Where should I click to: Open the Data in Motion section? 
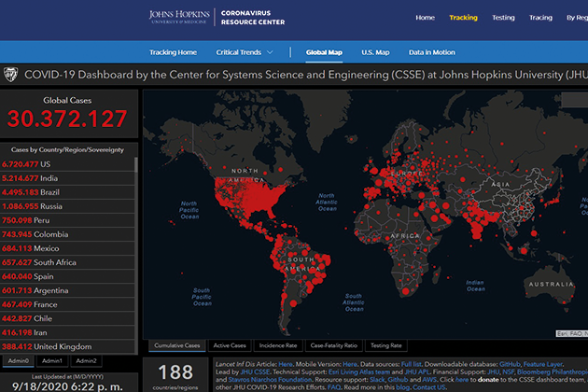click(432, 52)
